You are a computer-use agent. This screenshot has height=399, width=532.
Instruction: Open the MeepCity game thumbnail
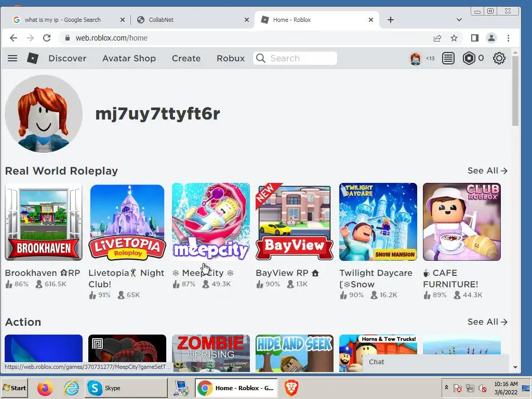(x=211, y=222)
